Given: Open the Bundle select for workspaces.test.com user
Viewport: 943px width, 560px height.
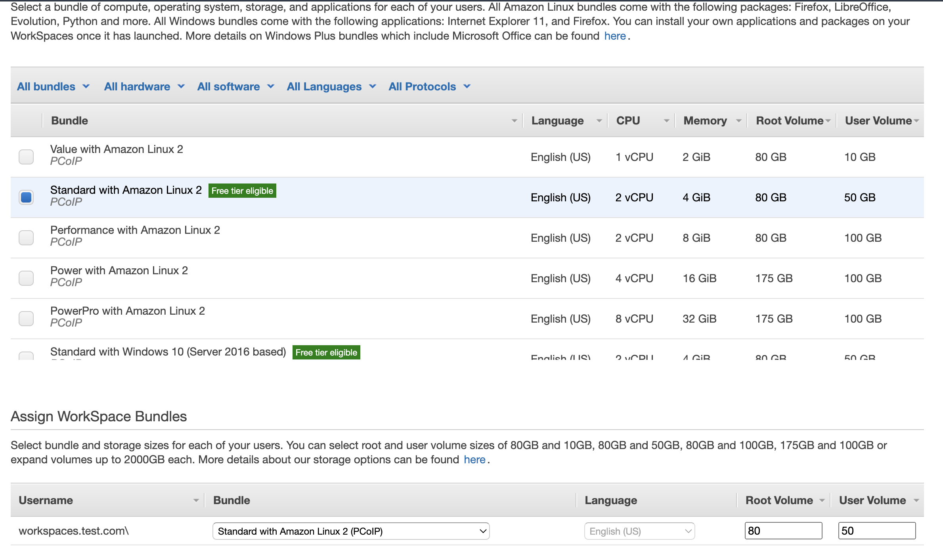Looking at the screenshot, I should (351, 531).
